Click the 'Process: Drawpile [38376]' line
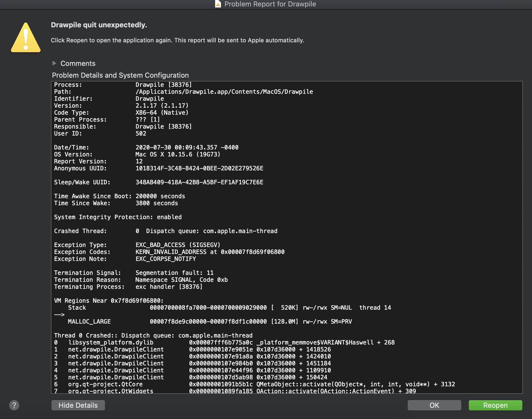 (123, 85)
